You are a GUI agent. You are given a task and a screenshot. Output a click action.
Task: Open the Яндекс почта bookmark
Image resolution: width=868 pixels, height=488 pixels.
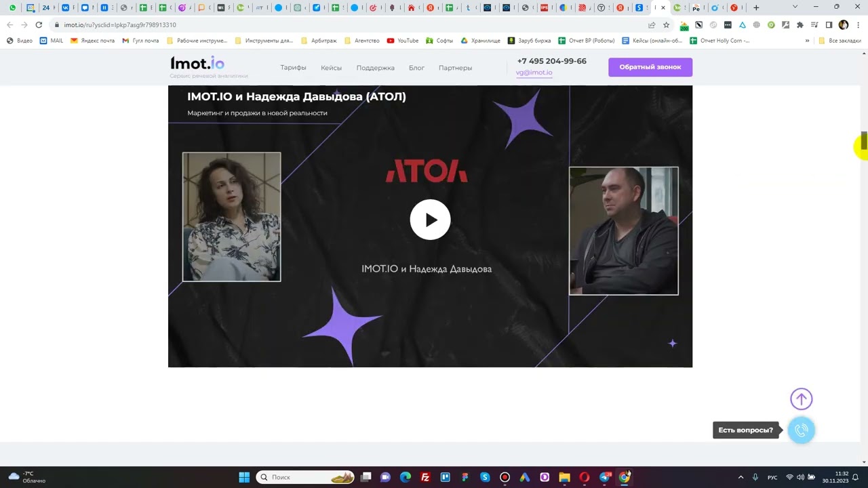tap(93, 41)
